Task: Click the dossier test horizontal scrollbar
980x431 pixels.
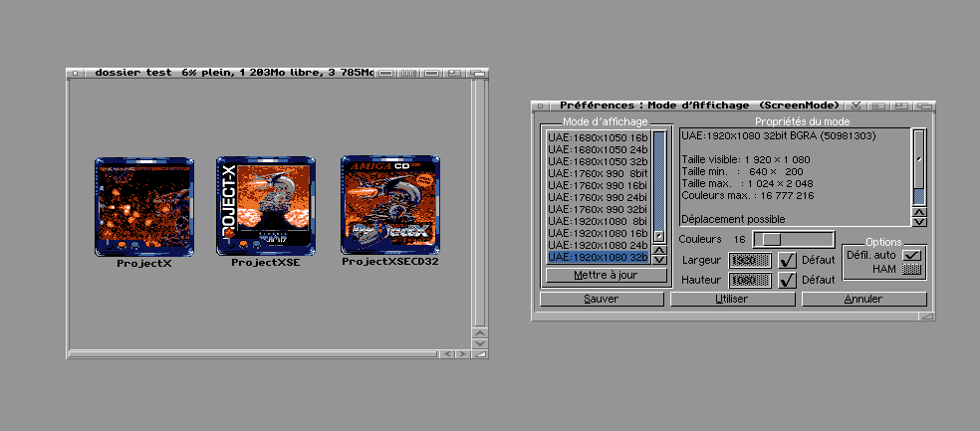Action: coord(253,354)
